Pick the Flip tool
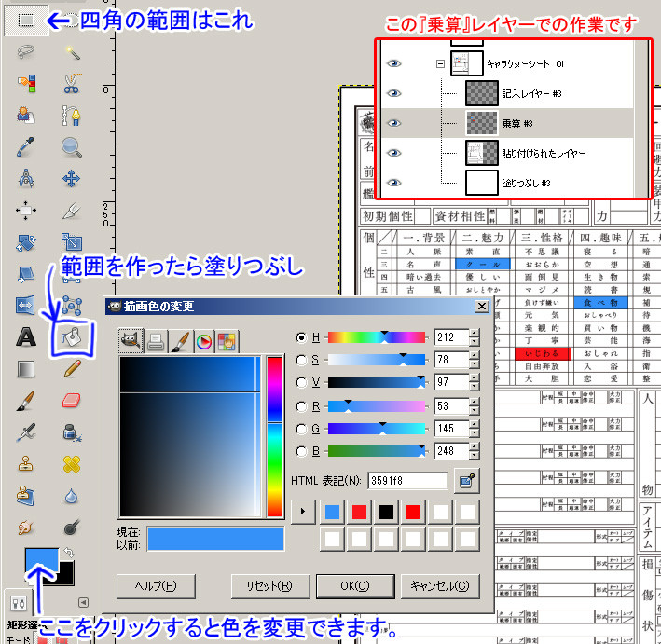This screenshot has height=644, width=661. click(x=26, y=305)
